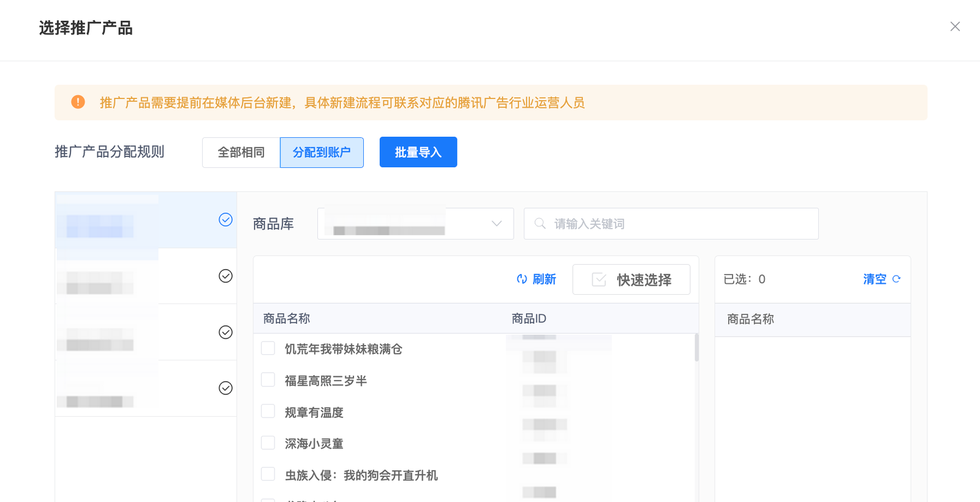Click 清空 to clear selected products
This screenshot has height=502, width=980.
click(x=875, y=280)
